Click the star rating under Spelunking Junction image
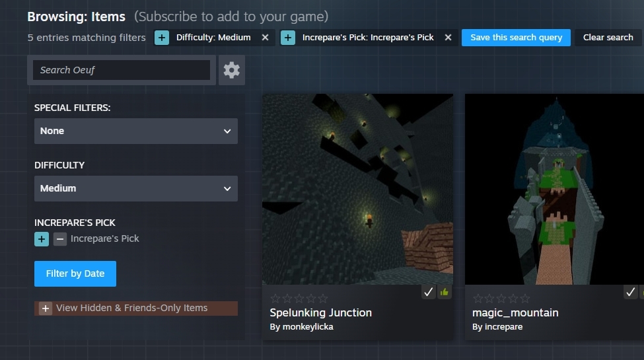The height and width of the screenshot is (360, 644). click(x=299, y=299)
